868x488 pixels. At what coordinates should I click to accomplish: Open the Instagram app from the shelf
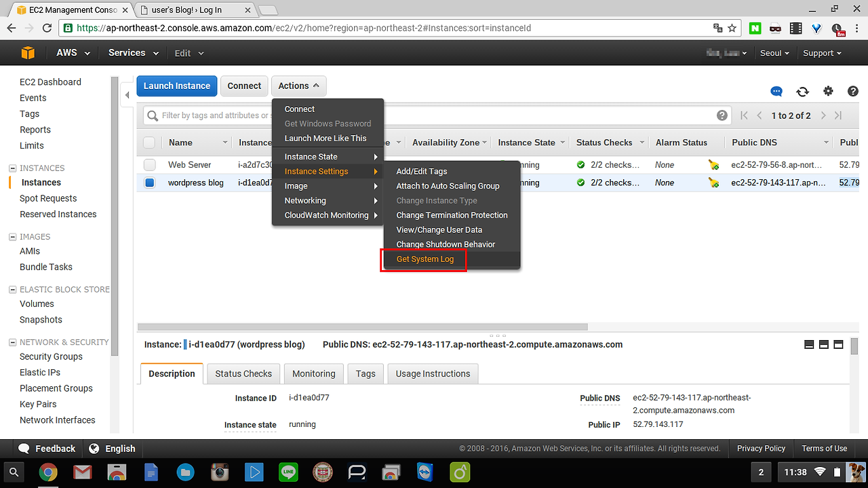(219, 472)
